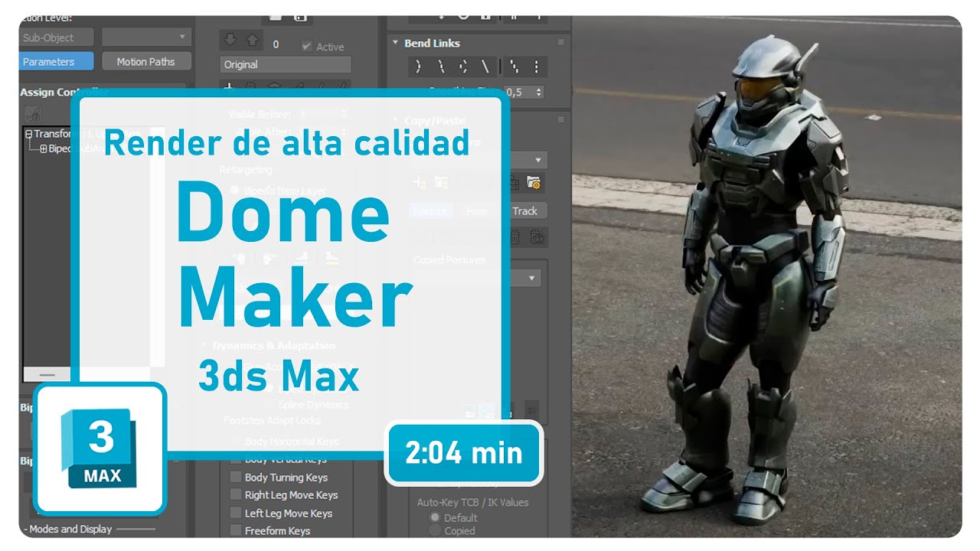Viewport: 980px width, 551px height.
Task: Click the controller list horizontal scrollbar thumb
Action: click(47, 375)
